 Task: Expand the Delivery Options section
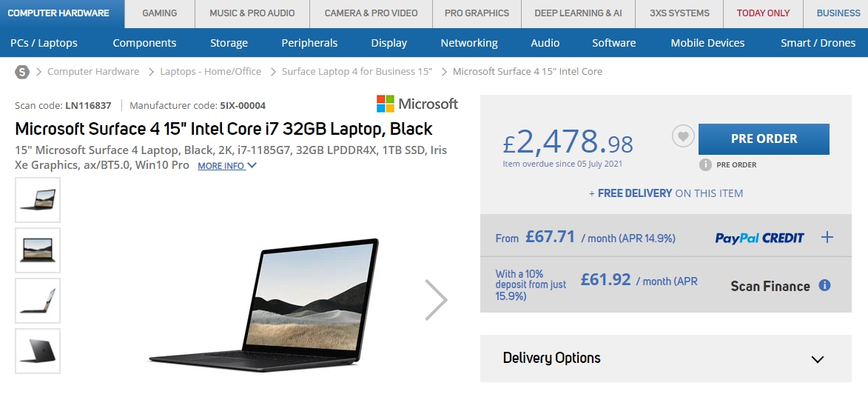coord(665,358)
